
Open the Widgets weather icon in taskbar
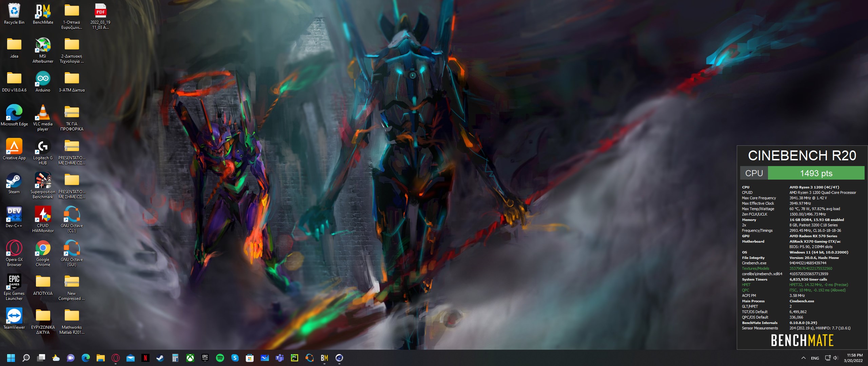(56, 358)
